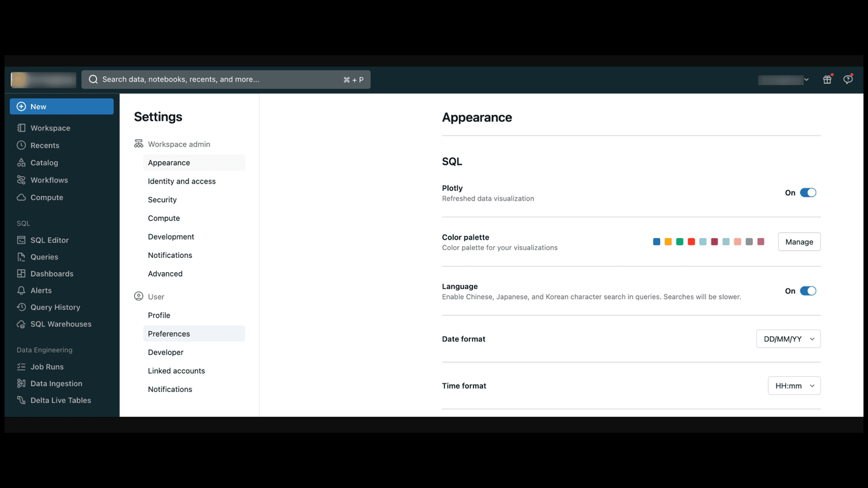Image resolution: width=868 pixels, height=488 pixels.
Task: Navigate to Query History
Action: (56, 307)
